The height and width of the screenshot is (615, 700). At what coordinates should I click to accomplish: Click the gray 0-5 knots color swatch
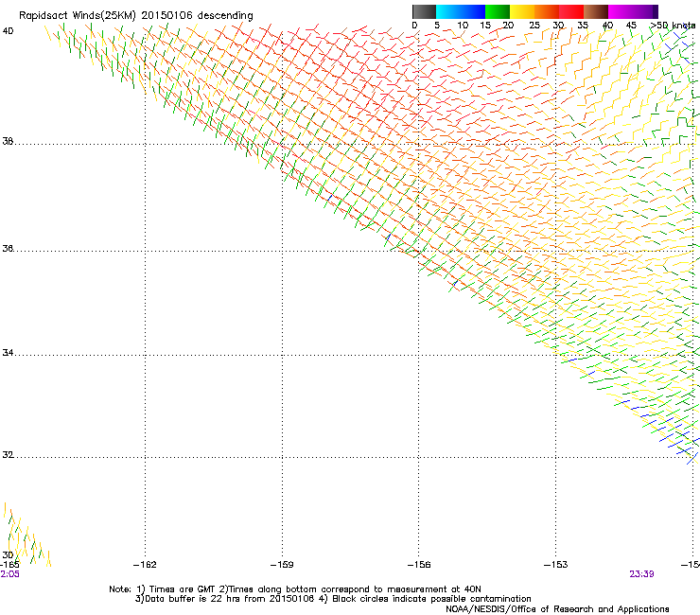pyautogui.click(x=424, y=11)
